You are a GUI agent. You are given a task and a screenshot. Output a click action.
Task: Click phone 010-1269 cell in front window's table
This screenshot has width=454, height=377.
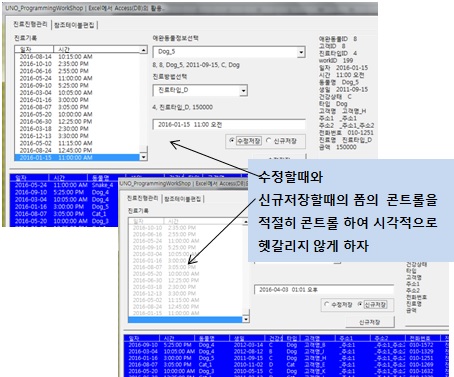coord(421,365)
